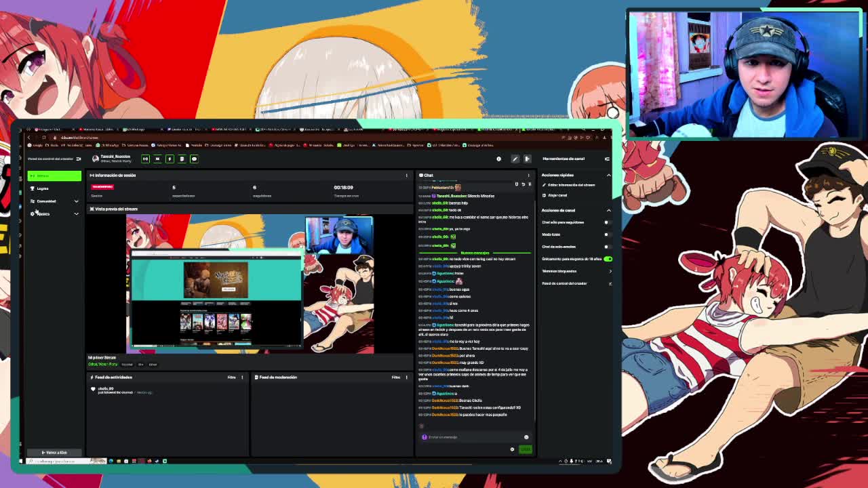
Task: Click the green chat send button
Action: 526,449
